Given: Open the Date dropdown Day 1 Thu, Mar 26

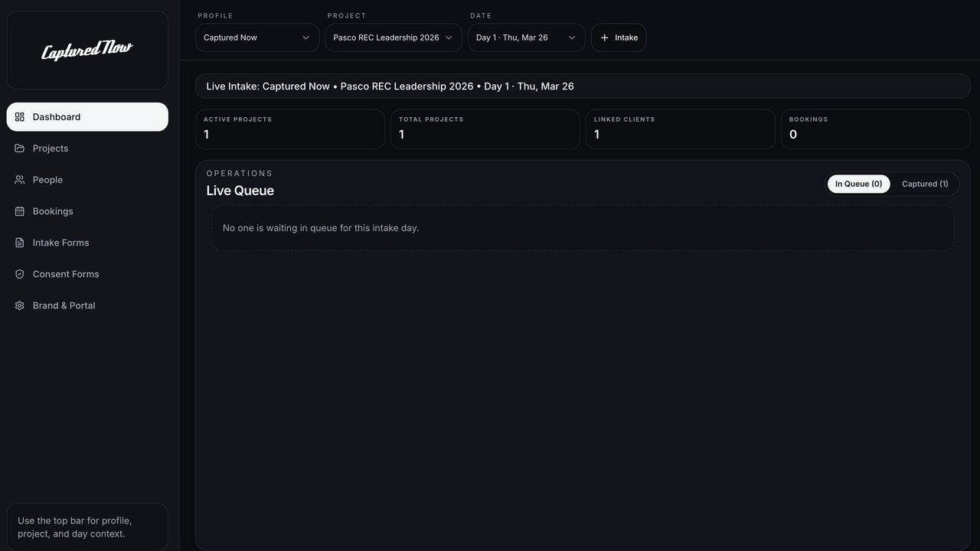Looking at the screenshot, I should (x=527, y=37).
